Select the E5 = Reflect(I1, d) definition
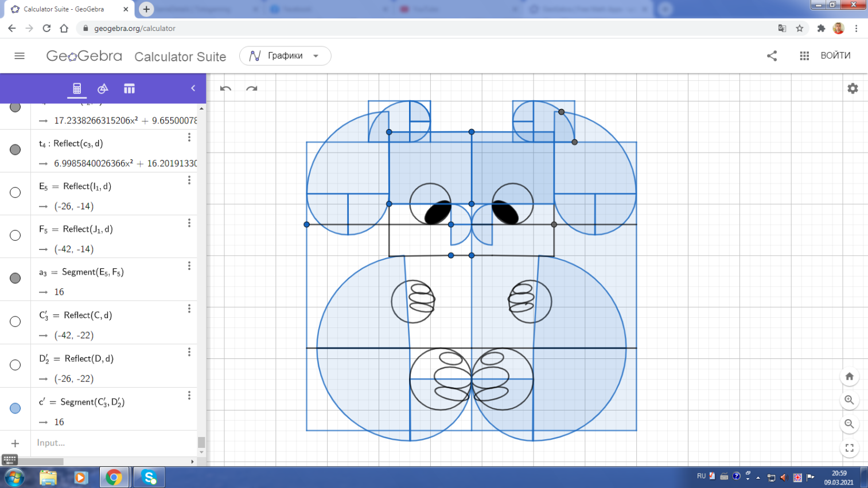The height and width of the screenshot is (488, 868). click(75, 186)
